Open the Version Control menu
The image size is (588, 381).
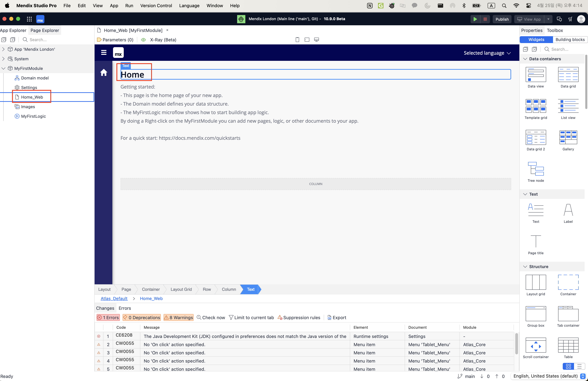(x=156, y=5)
